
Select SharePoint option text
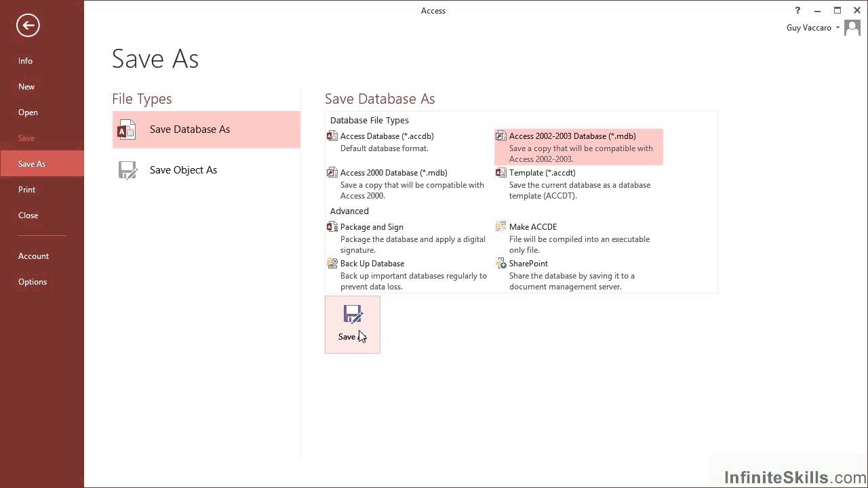(x=528, y=264)
